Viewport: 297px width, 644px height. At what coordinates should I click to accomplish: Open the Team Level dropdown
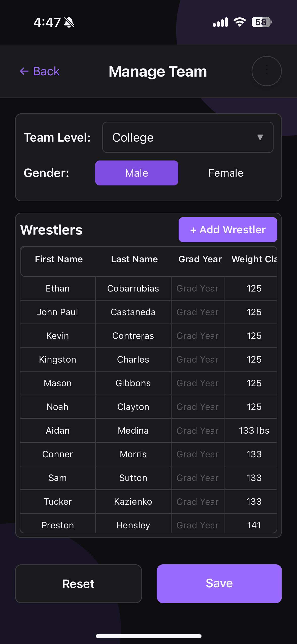[188, 137]
